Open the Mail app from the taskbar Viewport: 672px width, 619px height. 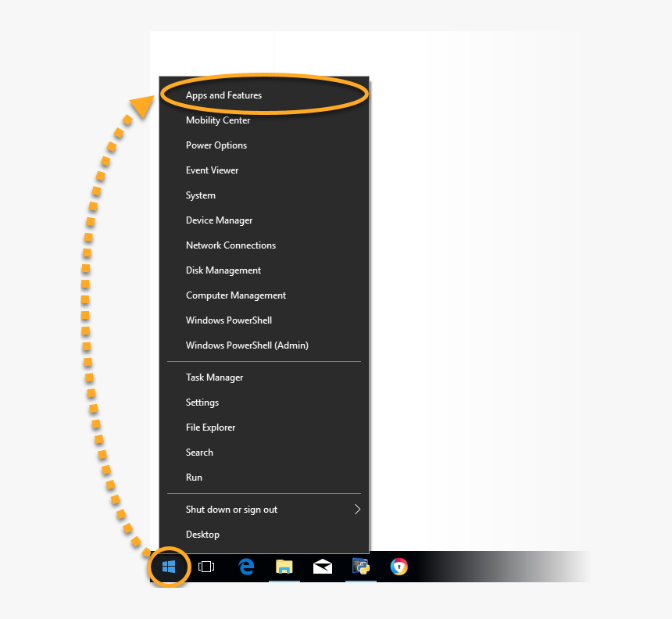tap(322, 567)
